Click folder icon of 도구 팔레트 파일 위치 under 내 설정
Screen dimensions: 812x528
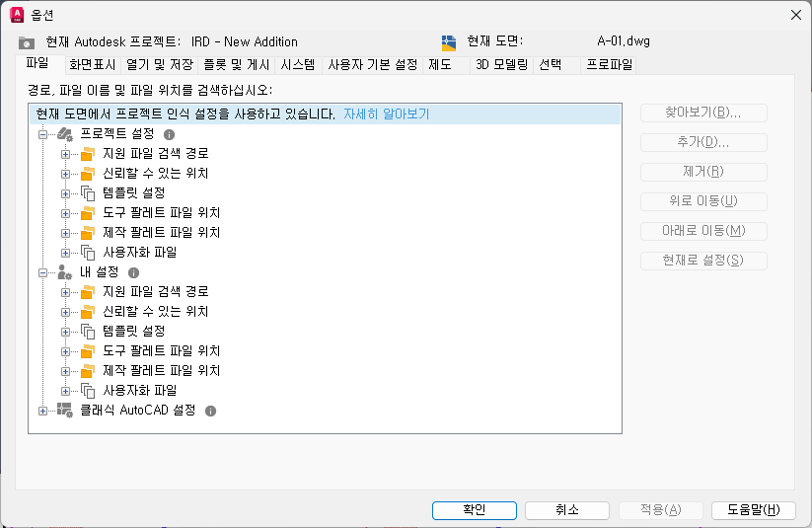click(x=88, y=351)
